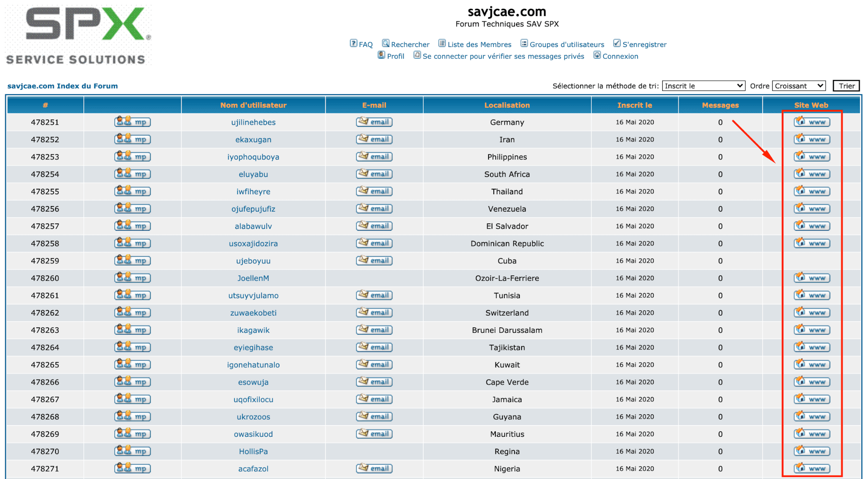Click the FAQ icon in navigation
Viewport: 868px width, 479px height.
353,43
